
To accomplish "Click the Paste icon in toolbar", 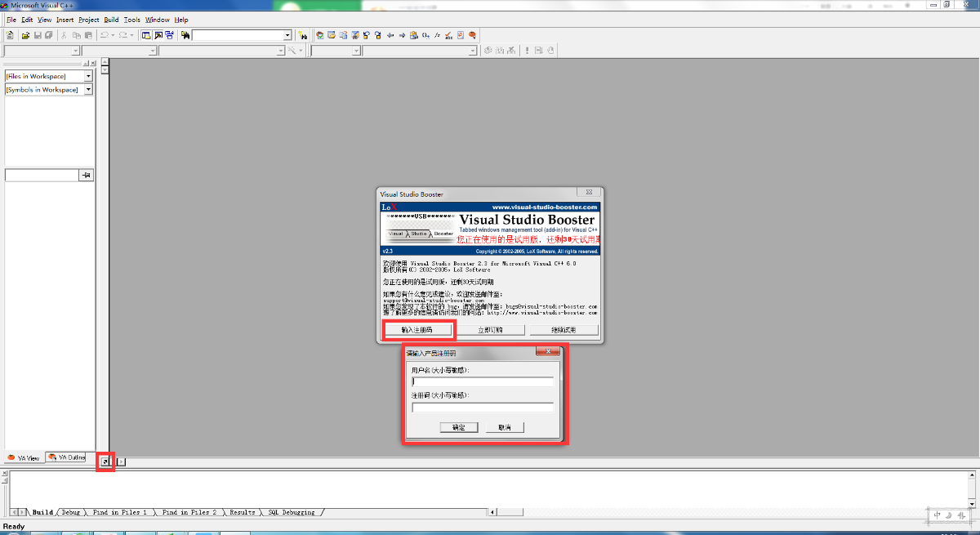I will (88, 35).
